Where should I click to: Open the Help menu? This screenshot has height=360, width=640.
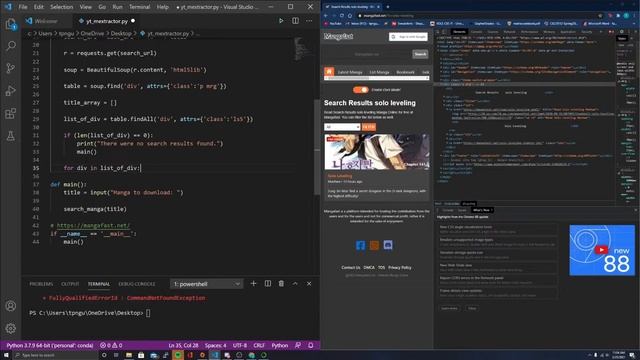coord(162,7)
